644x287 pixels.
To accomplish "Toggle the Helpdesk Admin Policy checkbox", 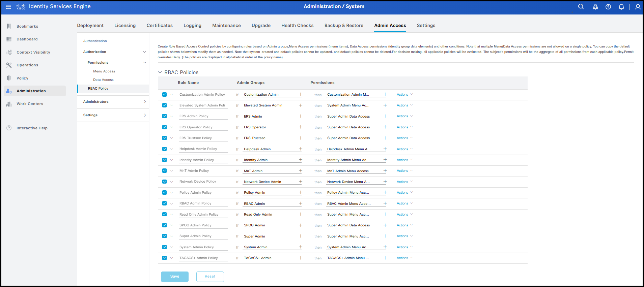I will pyautogui.click(x=164, y=149).
